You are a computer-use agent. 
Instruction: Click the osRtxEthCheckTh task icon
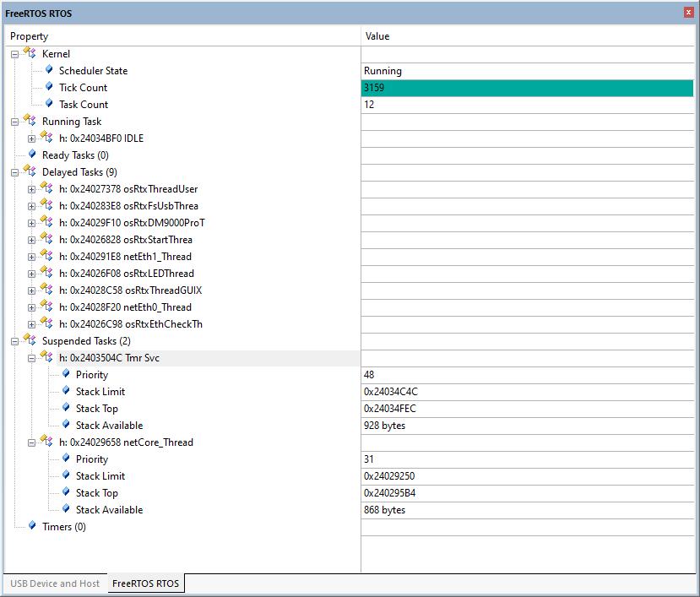click(46, 323)
